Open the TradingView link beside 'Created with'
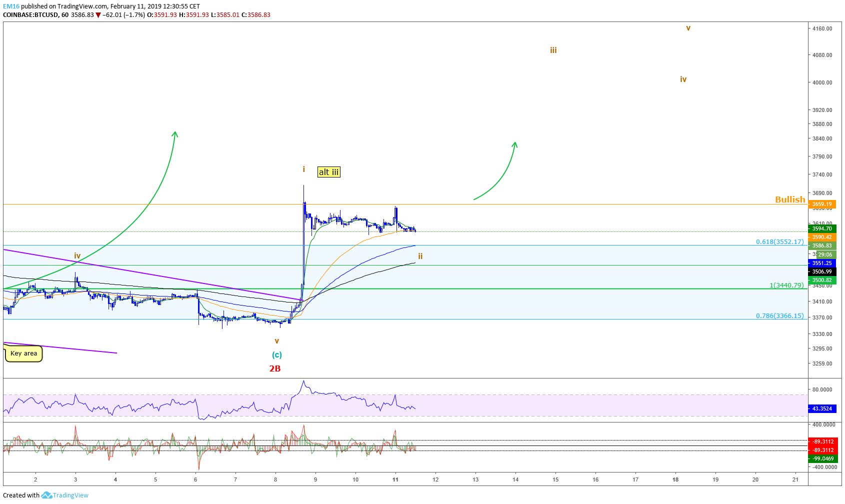Image resolution: width=845 pixels, height=504 pixels. pyautogui.click(x=70, y=495)
